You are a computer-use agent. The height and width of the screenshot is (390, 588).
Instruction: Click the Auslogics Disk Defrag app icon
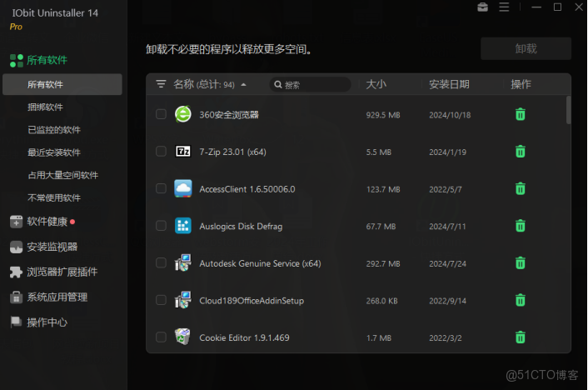[183, 226]
